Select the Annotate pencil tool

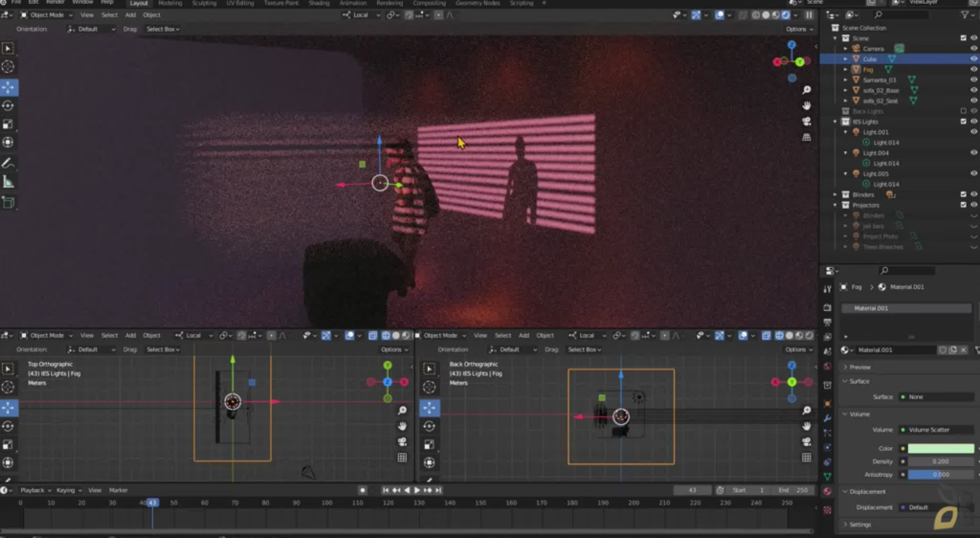coord(8,164)
